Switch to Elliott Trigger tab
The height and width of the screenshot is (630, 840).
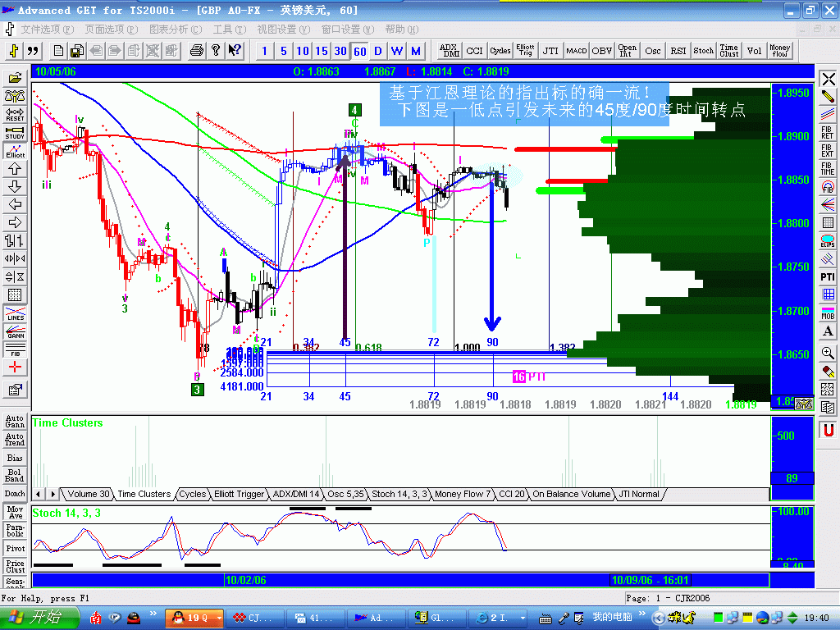point(239,494)
